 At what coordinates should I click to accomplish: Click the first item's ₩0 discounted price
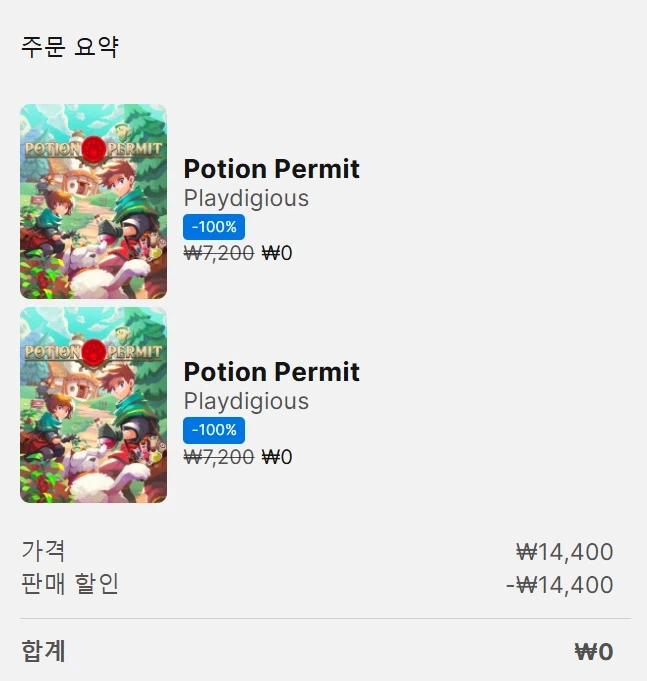pyautogui.click(x=277, y=254)
